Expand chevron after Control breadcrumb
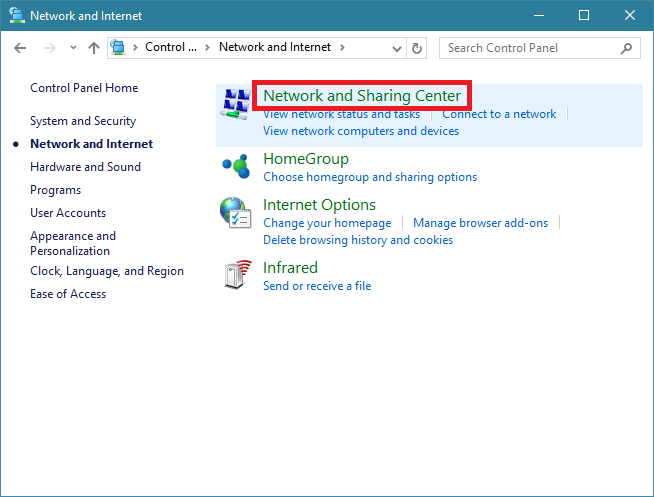 [207, 48]
